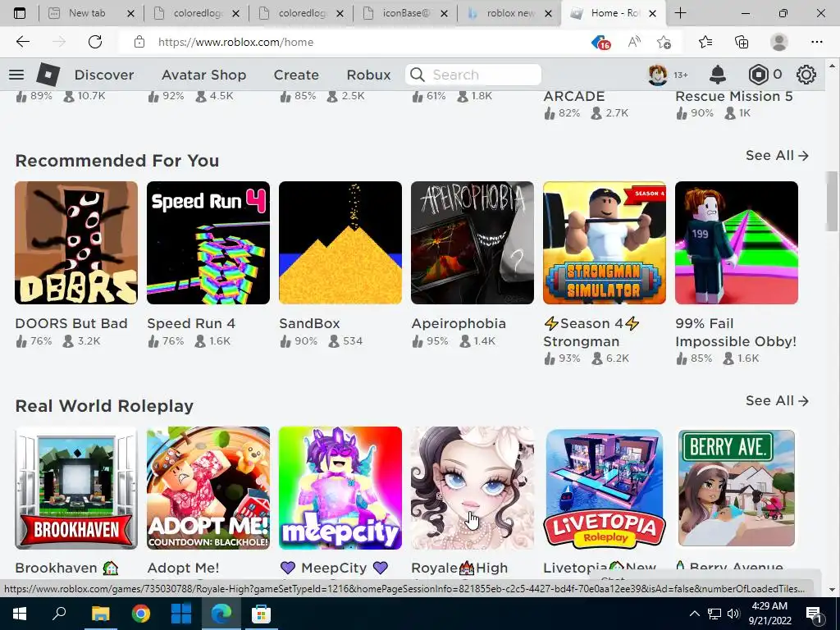This screenshot has width=840, height=630.
Task: Open Royale High game thumbnail
Action: (x=472, y=488)
